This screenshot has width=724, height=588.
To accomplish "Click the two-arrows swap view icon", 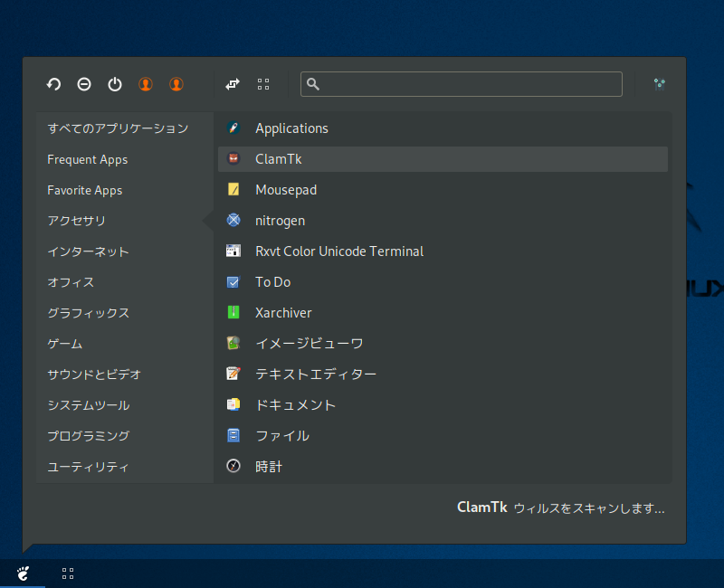I will click(233, 84).
